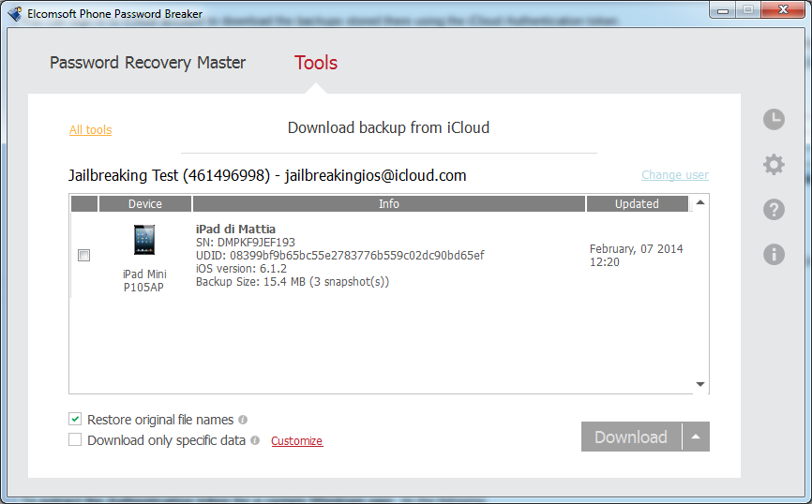Viewport: 812px width, 504px height.
Task: Click the info icon beside Download only specific data
Action: (255, 440)
